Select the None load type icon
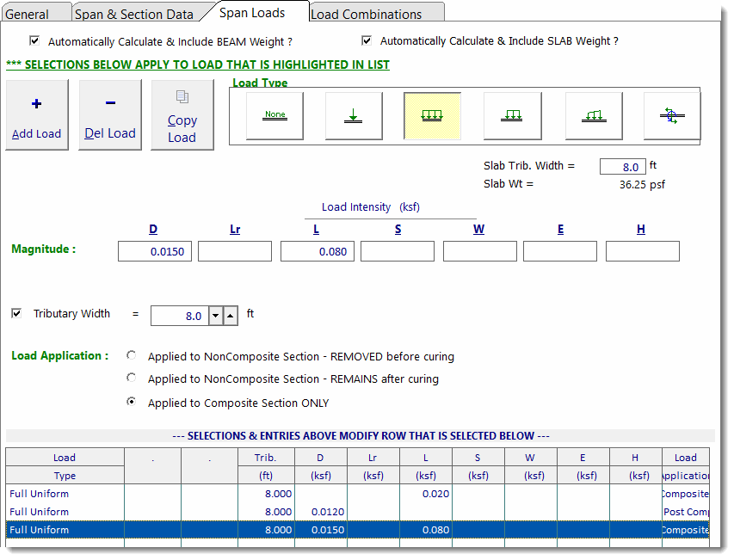 (274, 114)
